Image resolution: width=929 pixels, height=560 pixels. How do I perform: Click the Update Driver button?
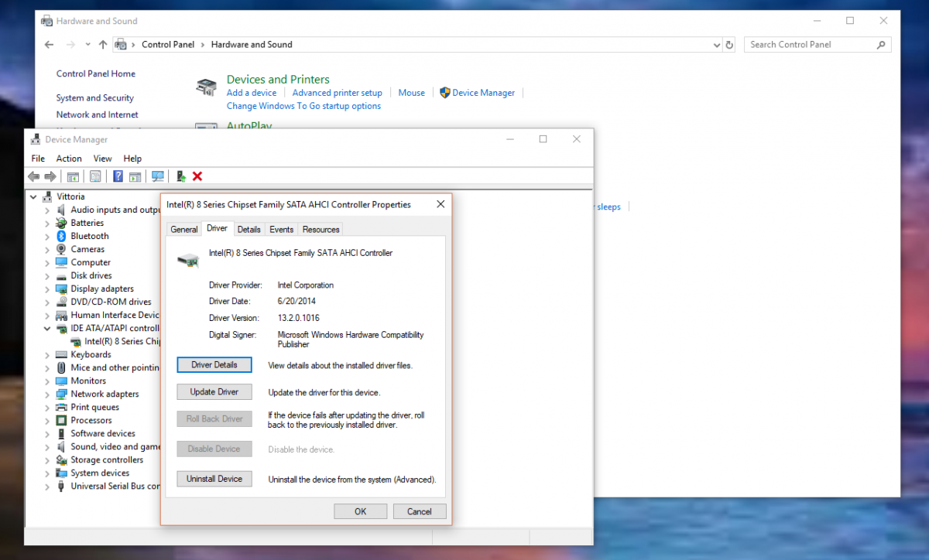[214, 392]
